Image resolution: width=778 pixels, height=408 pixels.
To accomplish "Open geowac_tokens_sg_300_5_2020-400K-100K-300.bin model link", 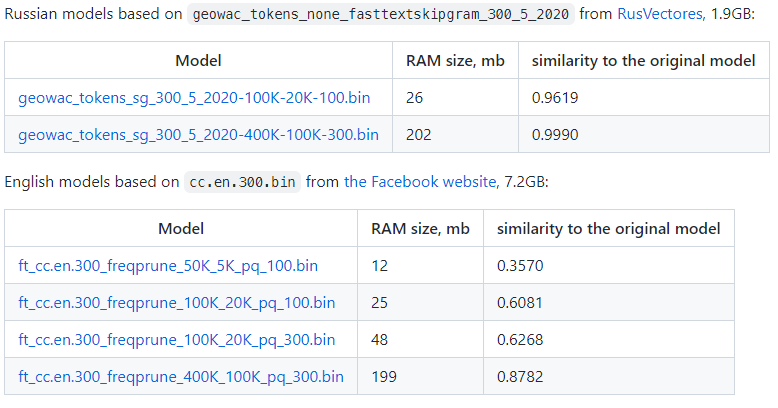I will tap(198, 134).
